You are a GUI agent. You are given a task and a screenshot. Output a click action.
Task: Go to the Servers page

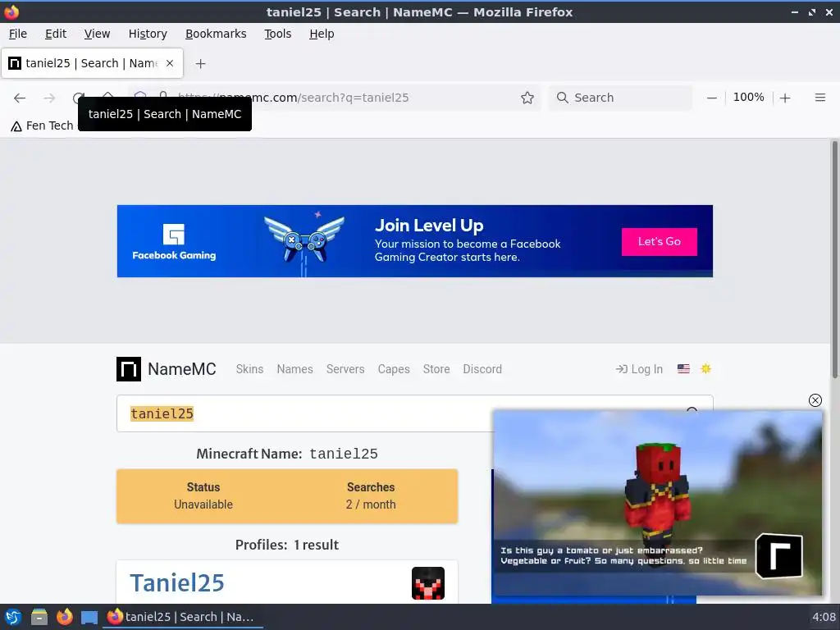(345, 369)
